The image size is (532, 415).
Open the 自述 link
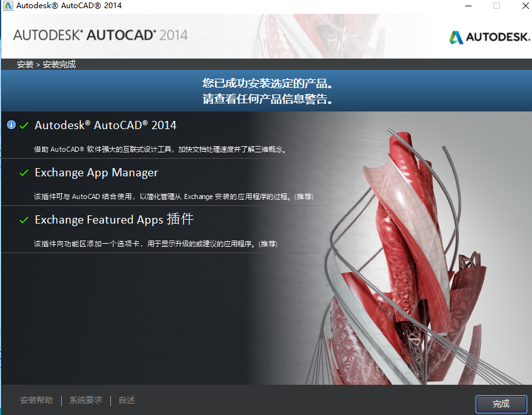click(x=125, y=400)
